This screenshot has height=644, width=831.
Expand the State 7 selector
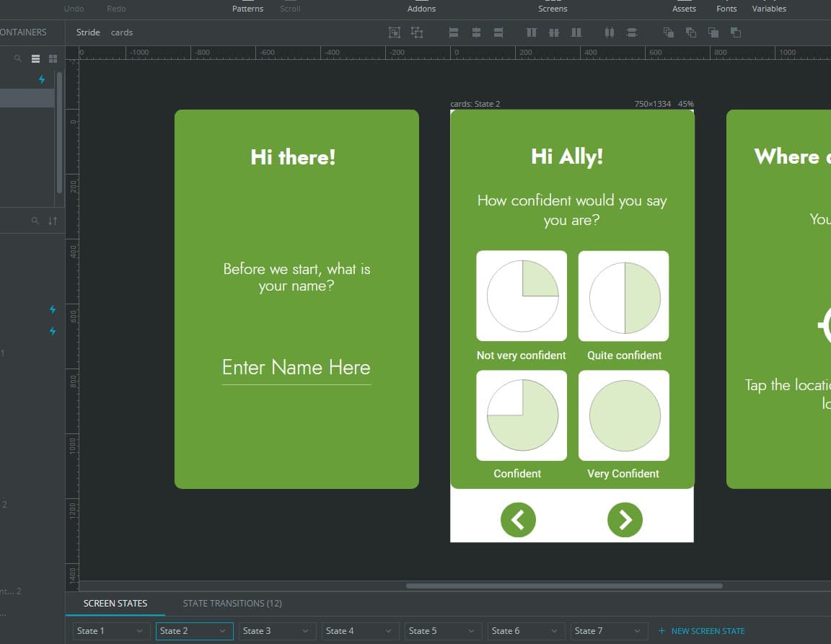637,630
